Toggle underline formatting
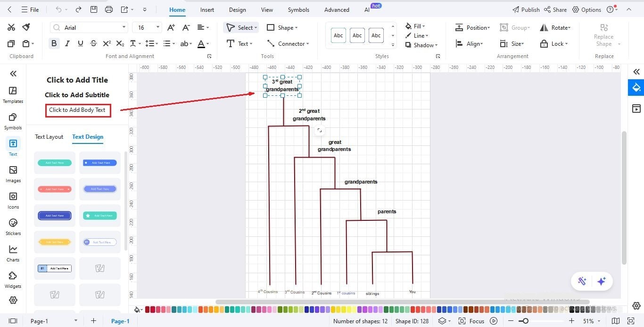The width and height of the screenshot is (644, 327). (80, 43)
